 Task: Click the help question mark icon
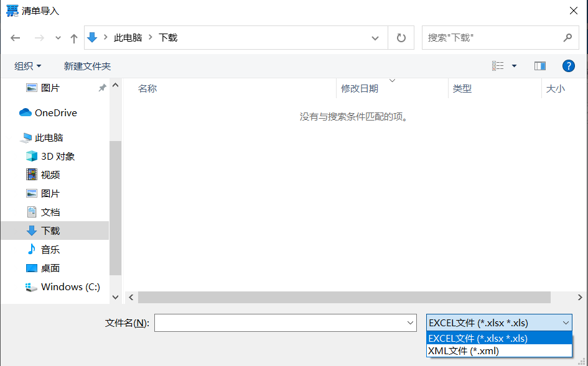point(568,66)
